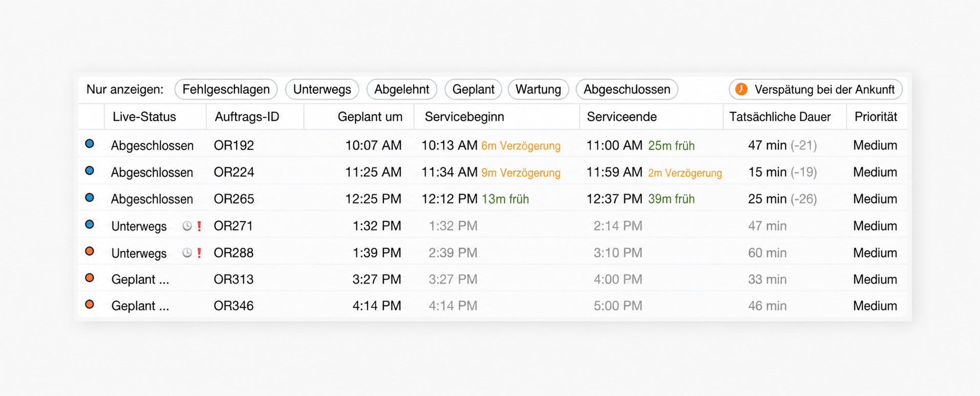Click the blue status dot for OR271
980x396 pixels.
pyautogui.click(x=90, y=224)
